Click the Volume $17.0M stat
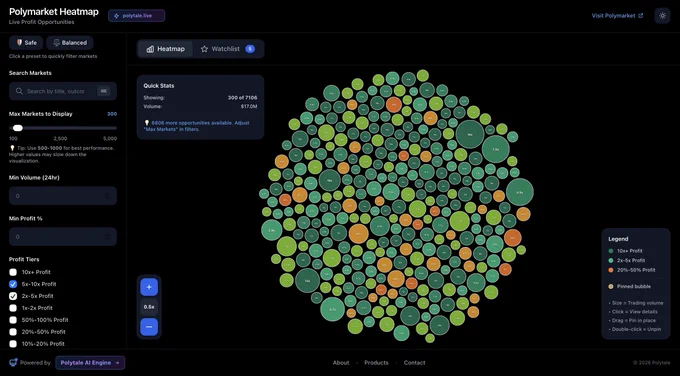The width and height of the screenshot is (680, 376). [x=200, y=106]
